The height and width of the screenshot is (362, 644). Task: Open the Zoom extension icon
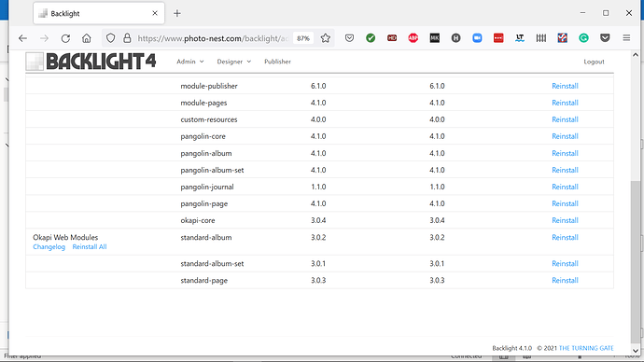[x=477, y=38]
